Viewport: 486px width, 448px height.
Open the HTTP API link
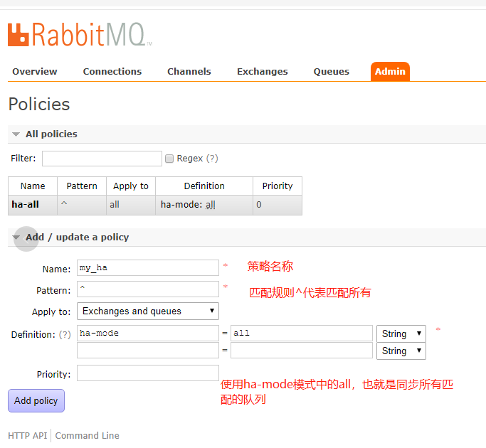click(28, 436)
